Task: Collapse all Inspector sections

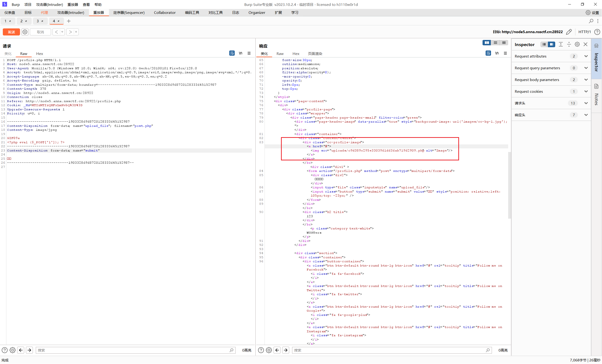Action: (x=569, y=44)
